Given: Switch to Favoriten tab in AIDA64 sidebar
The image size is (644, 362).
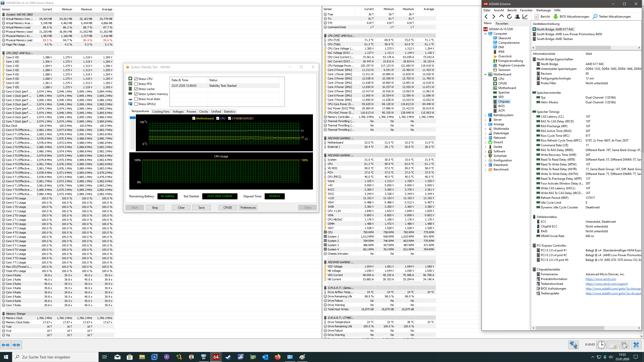Looking at the screenshot, I should click(502, 23).
